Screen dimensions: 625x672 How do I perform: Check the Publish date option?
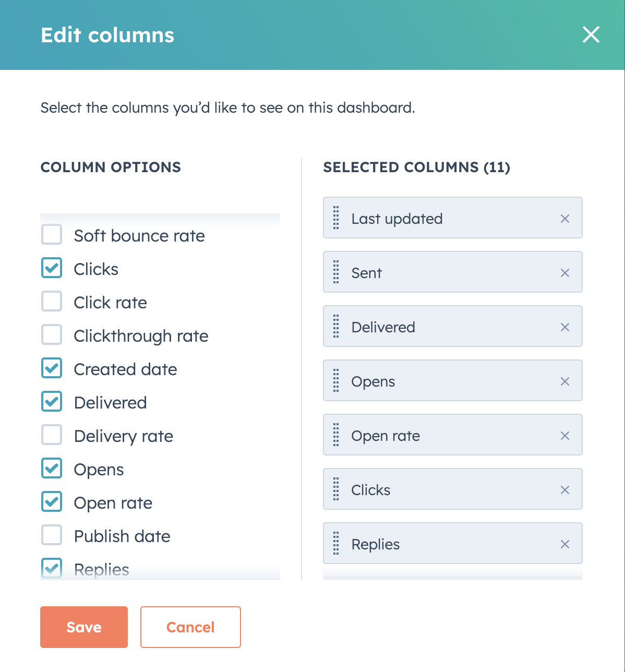click(x=52, y=535)
